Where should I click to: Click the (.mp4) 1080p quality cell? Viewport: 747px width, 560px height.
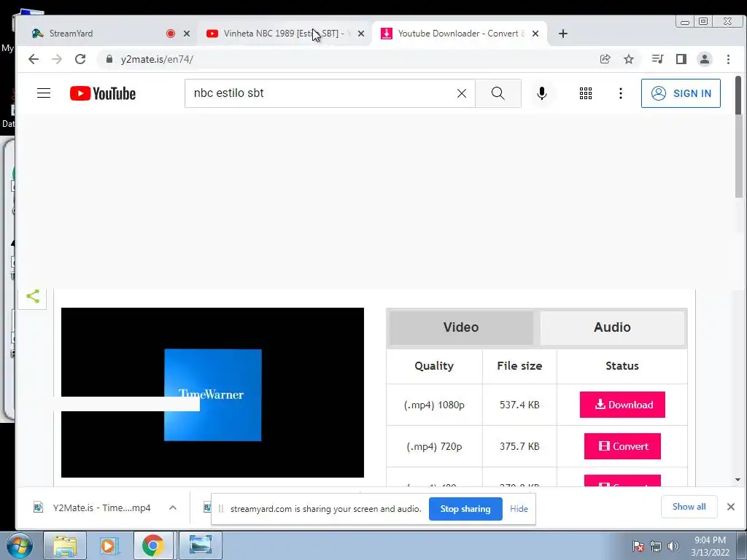pyautogui.click(x=434, y=405)
